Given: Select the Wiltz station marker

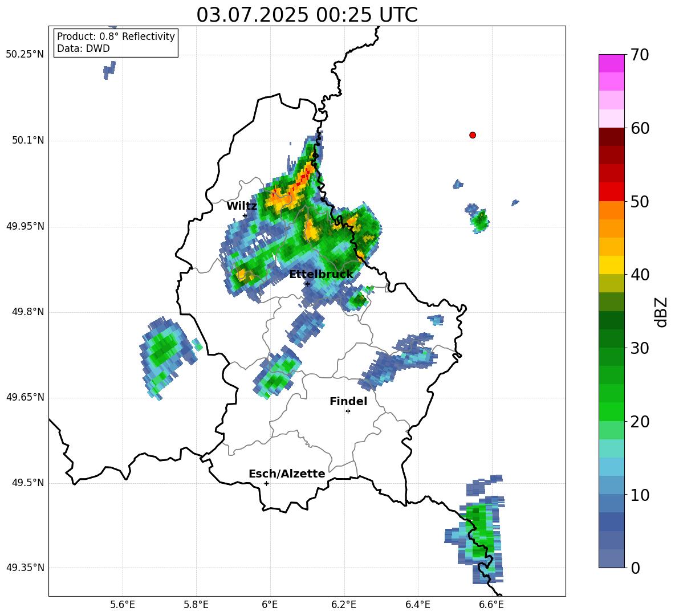Looking at the screenshot, I should (x=245, y=216).
